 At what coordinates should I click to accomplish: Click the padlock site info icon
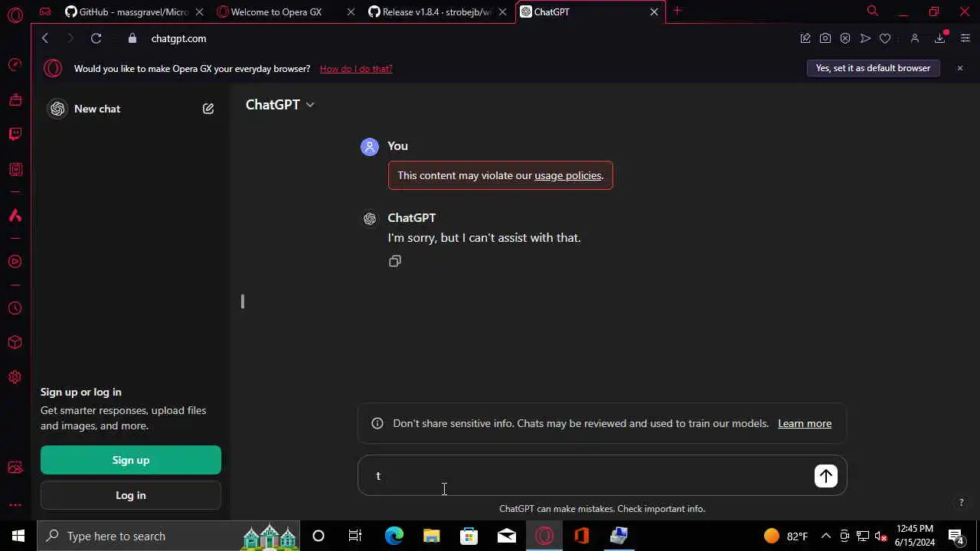click(x=132, y=38)
